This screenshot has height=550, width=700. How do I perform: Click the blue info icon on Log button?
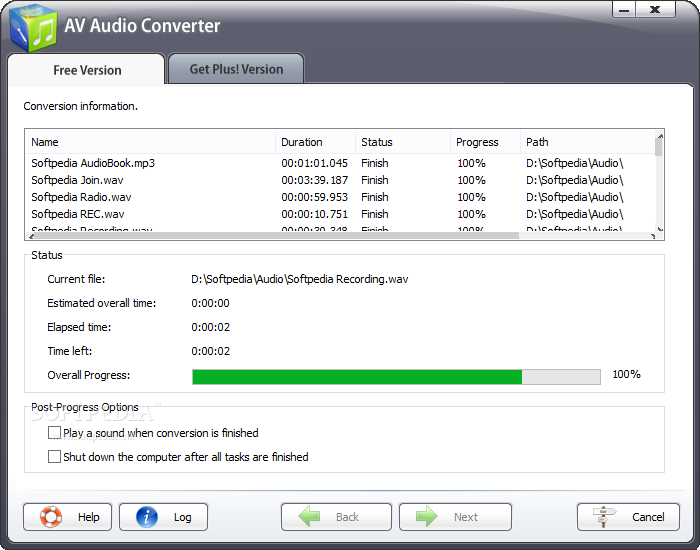147,517
